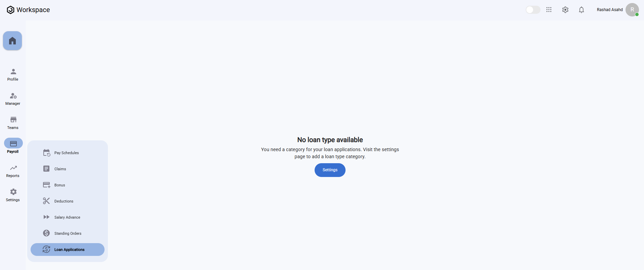Open the Teams section

(13, 123)
